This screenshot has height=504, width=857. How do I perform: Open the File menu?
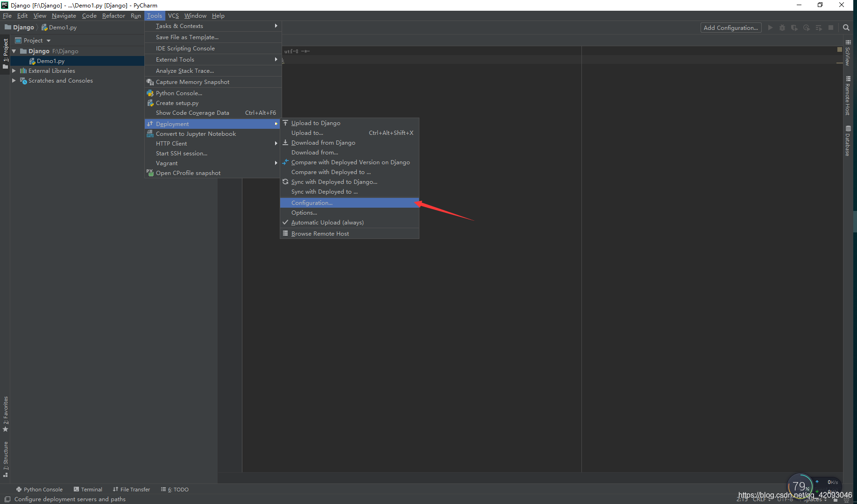pos(7,16)
